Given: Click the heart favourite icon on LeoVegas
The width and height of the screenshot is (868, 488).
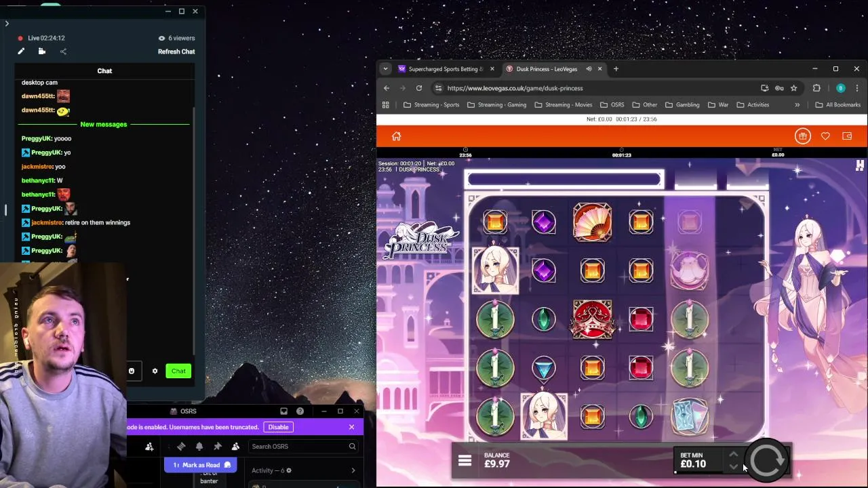Looking at the screenshot, I should pos(825,136).
